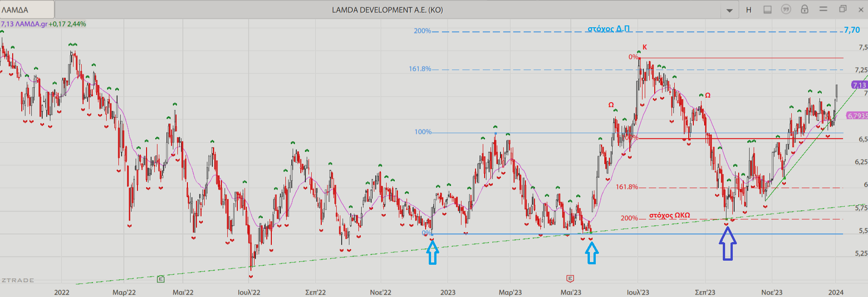The height and width of the screenshot is (297, 868).
Task: Click the Ιουλ'23 date axis label
Action: [x=638, y=292]
